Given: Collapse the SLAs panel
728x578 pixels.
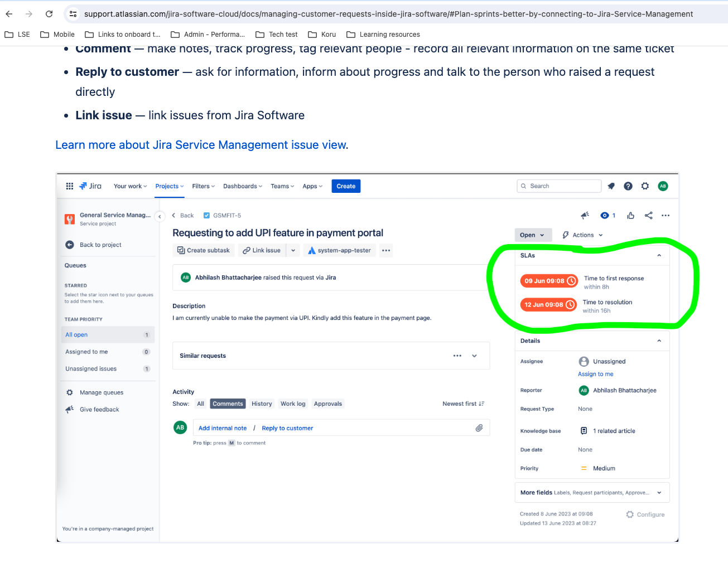Looking at the screenshot, I should click(659, 255).
